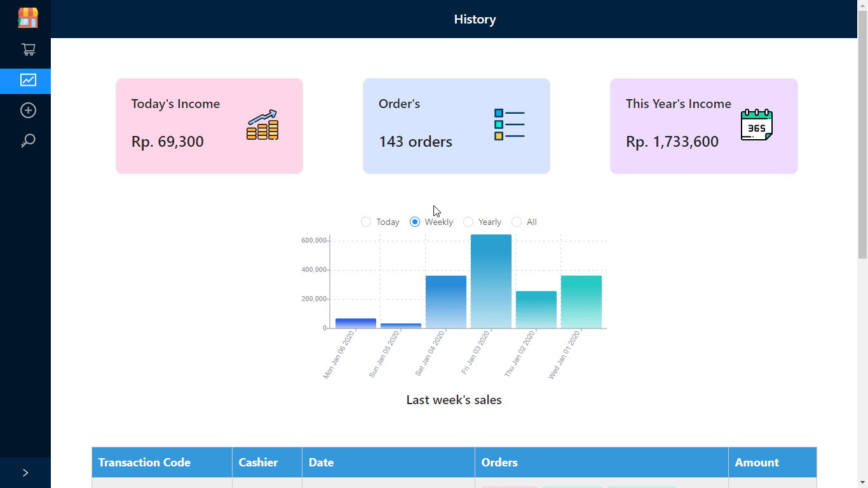Select the Today radio button
868x488 pixels.
coord(366,222)
